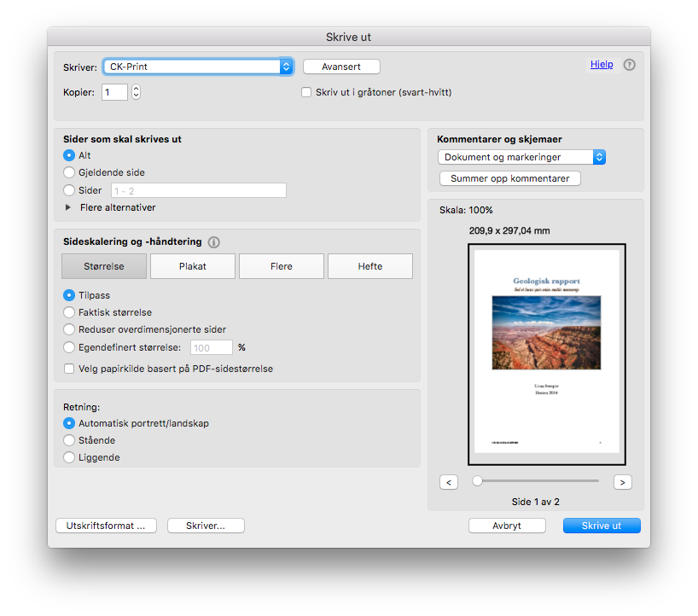This screenshot has height=616, width=698.
Task: Switch to the Flere tab
Action: pyautogui.click(x=282, y=266)
